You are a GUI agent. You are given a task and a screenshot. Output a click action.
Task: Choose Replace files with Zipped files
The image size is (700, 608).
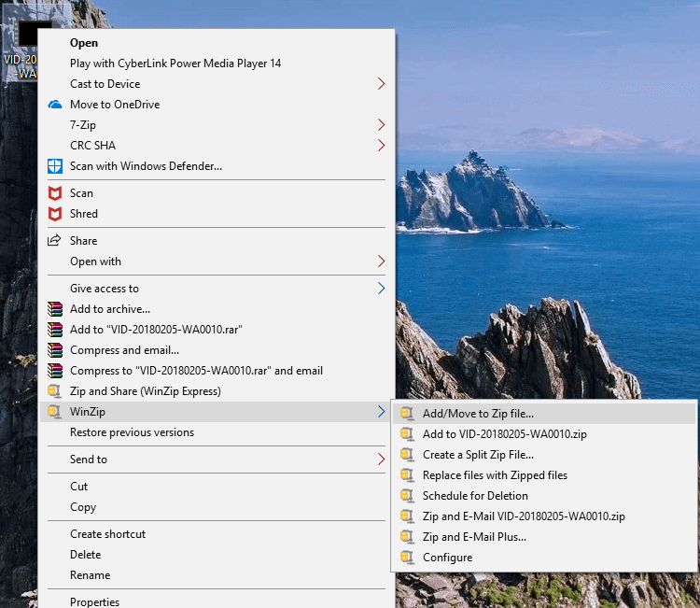[x=495, y=475]
